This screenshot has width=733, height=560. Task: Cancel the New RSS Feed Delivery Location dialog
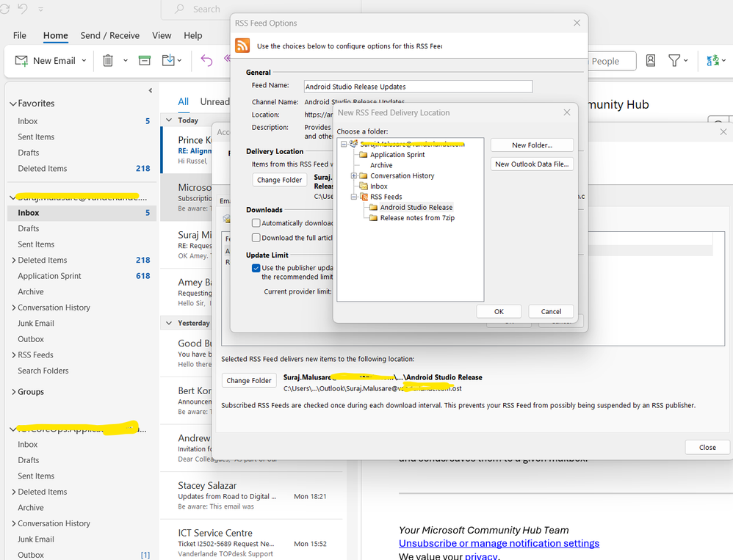coord(551,311)
